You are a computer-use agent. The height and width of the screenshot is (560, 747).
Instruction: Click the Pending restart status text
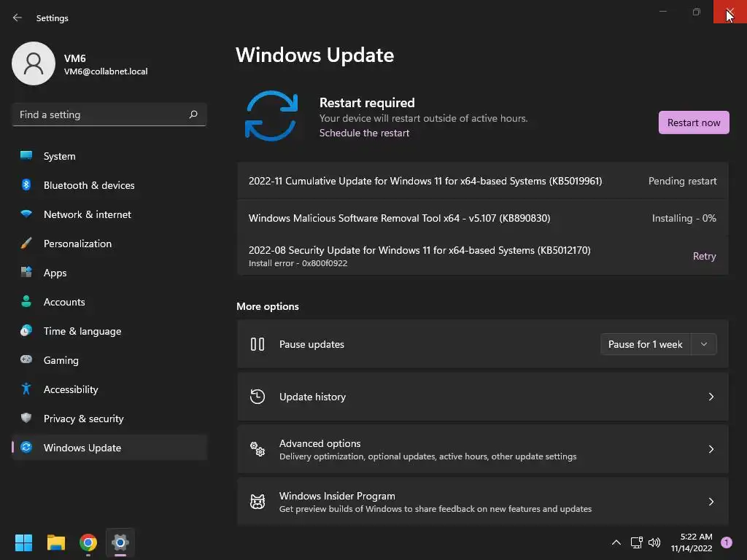tap(682, 181)
